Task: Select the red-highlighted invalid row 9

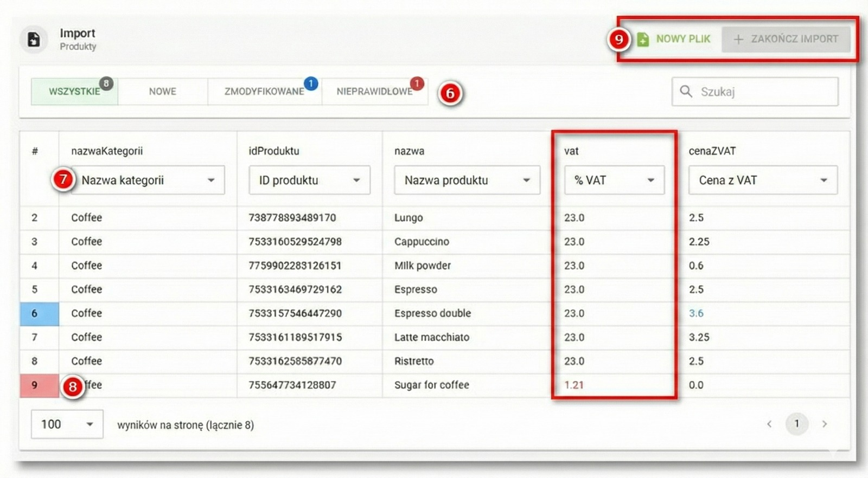Action: pyautogui.click(x=35, y=385)
